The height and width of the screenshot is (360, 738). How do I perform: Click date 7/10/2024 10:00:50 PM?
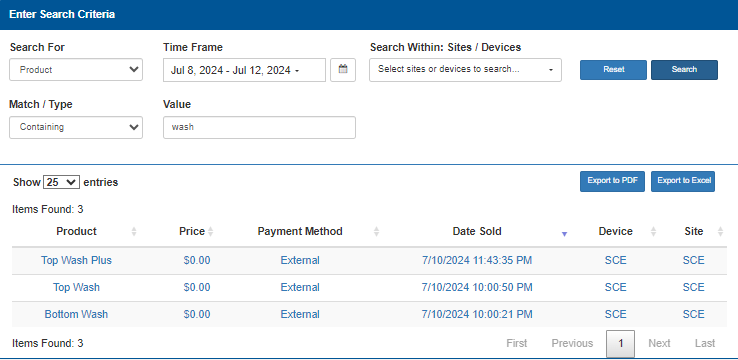pos(477,288)
